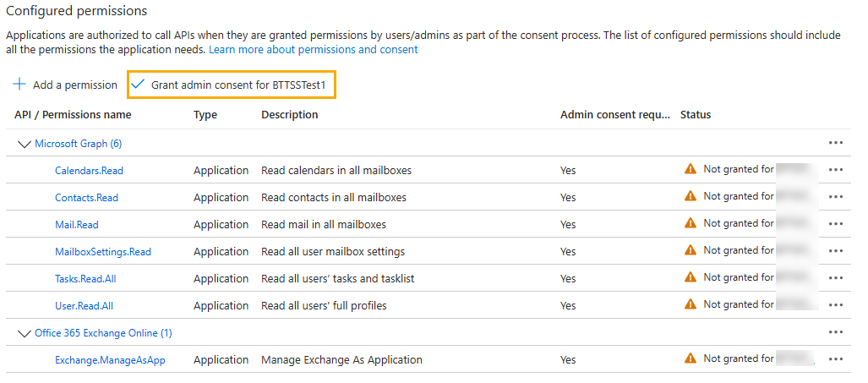Select 'Read all user mailbox settings' description
The height and width of the screenshot is (383, 868).
(x=333, y=252)
